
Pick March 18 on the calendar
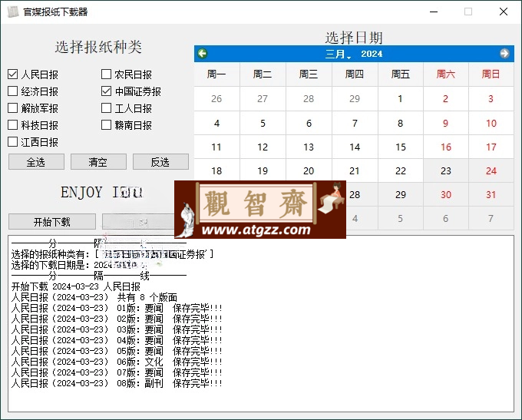tap(216, 170)
